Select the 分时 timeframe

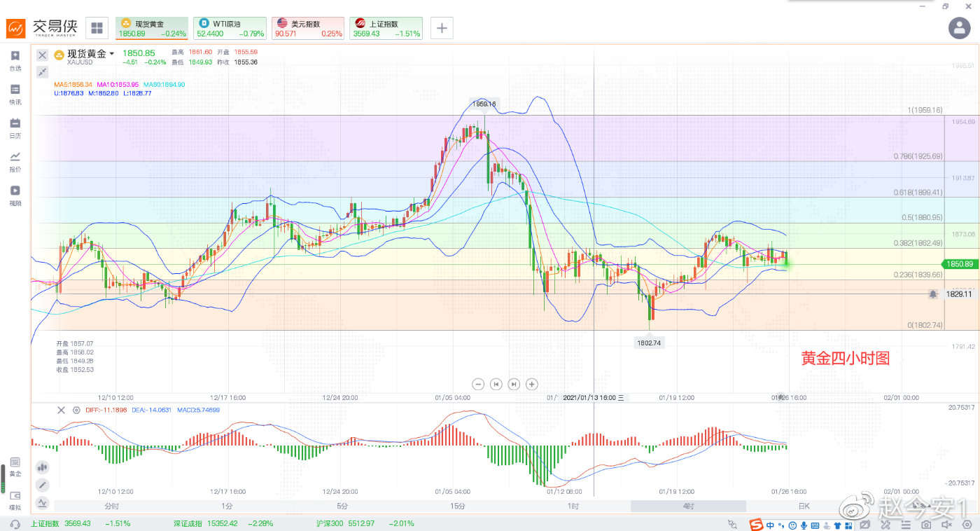point(111,506)
